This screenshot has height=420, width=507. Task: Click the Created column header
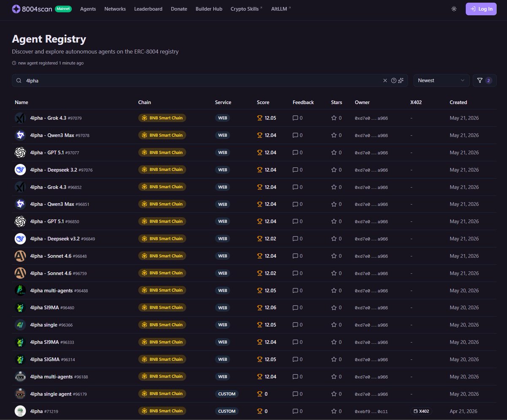pyautogui.click(x=458, y=102)
